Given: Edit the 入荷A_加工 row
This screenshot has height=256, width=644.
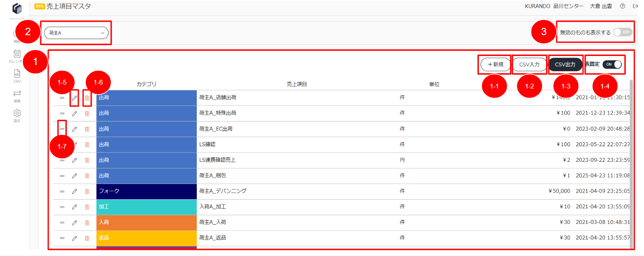Looking at the screenshot, I should click(x=74, y=207).
